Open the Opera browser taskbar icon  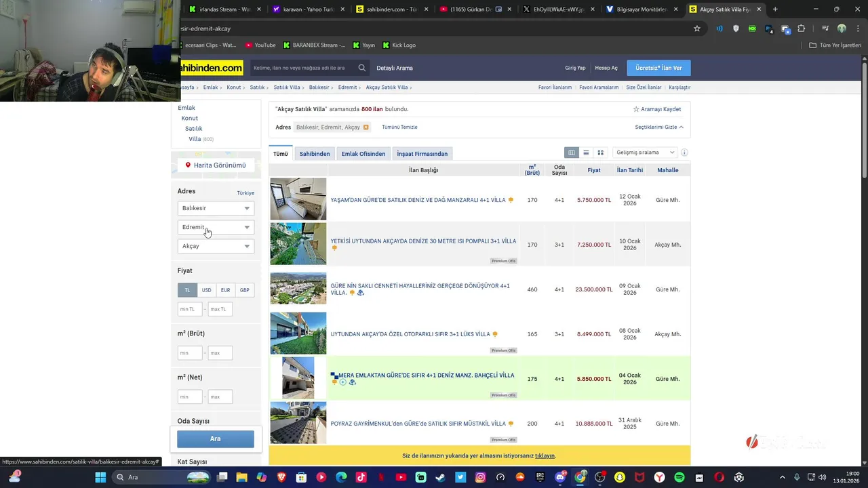719,477
